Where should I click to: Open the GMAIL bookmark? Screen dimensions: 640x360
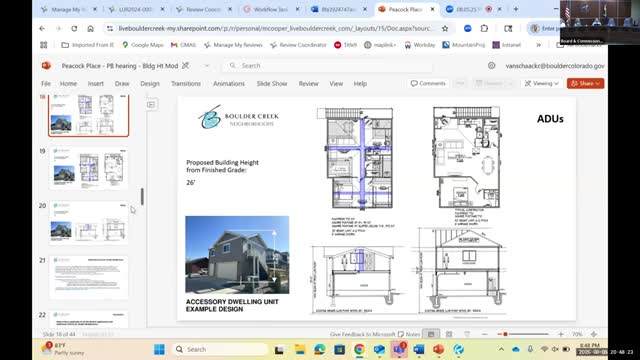tap(183, 45)
